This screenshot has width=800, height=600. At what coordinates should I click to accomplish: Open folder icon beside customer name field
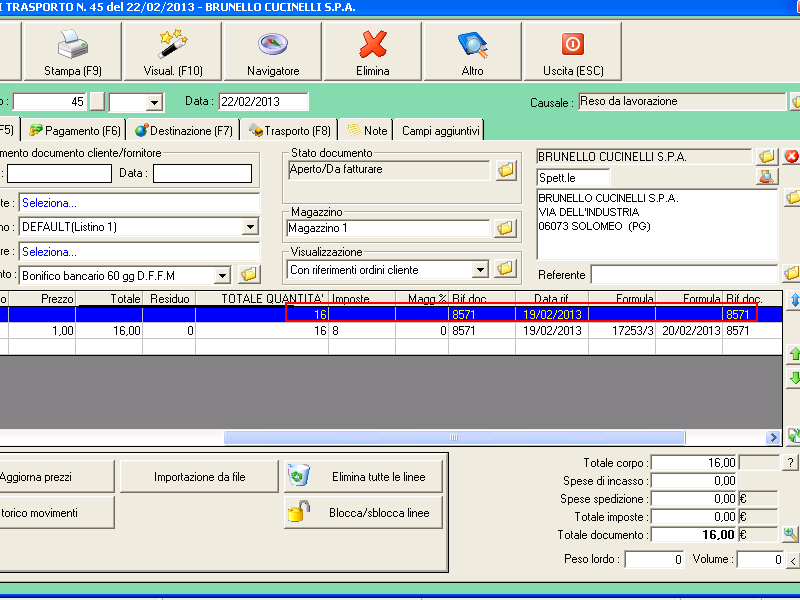pos(767,156)
